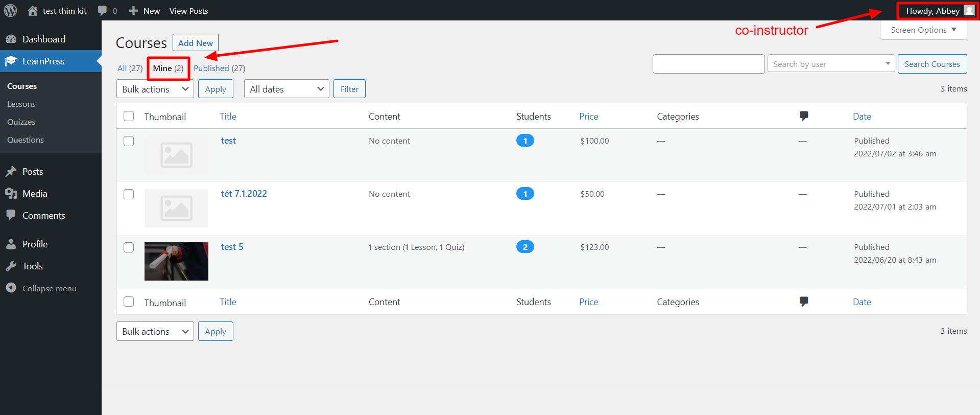Image resolution: width=980 pixels, height=415 pixels.
Task: Sort by comments icon in table header
Action: pyautogui.click(x=804, y=116)
